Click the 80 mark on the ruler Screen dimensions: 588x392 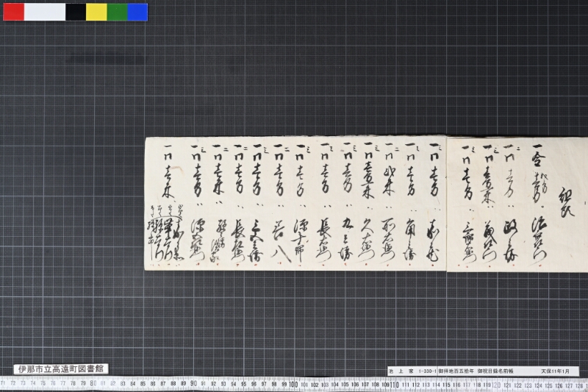[93, 383]
